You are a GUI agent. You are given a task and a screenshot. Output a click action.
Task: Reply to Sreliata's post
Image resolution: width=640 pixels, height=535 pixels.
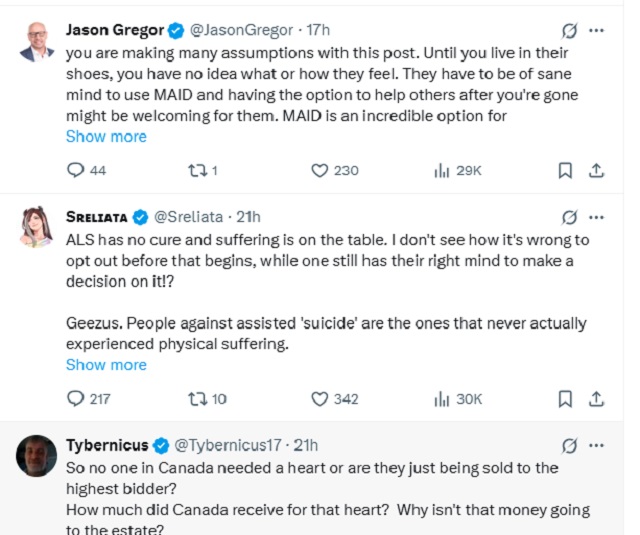(x=75, y=399)
